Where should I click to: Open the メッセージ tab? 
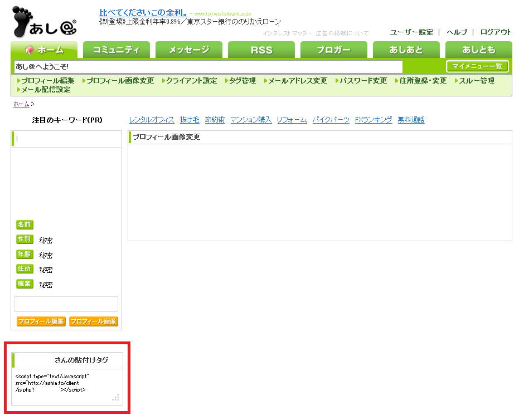pyautogui.click(x=189, y=50)
